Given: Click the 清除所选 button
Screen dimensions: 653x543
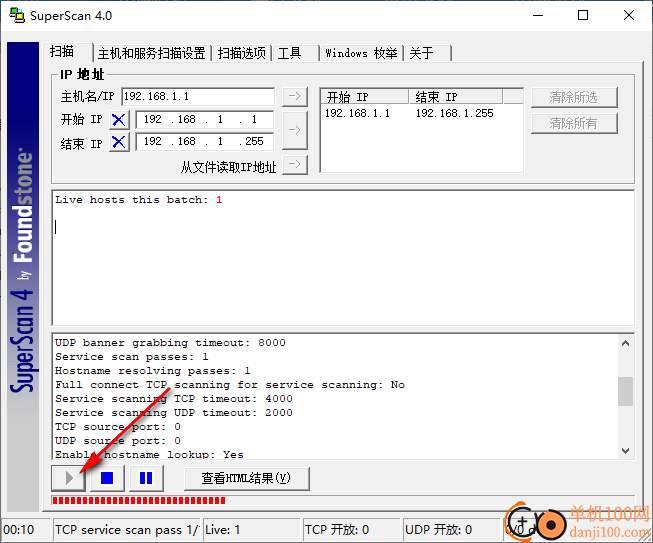Looking at the screenshot, I should click(574, 97).
